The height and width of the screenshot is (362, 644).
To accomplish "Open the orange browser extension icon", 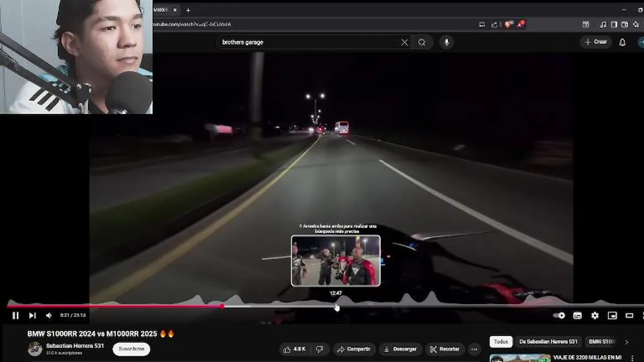I will tap(508, 24).
